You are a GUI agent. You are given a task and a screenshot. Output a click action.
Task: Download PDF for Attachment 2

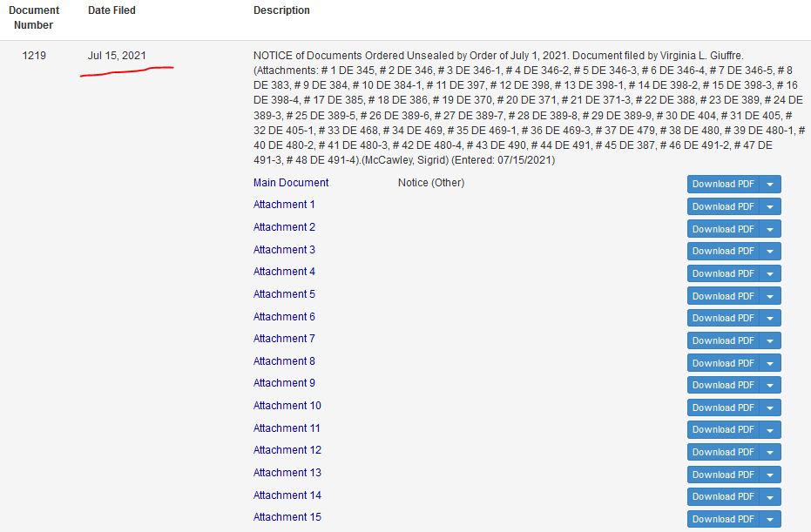[x=723, y=229]
